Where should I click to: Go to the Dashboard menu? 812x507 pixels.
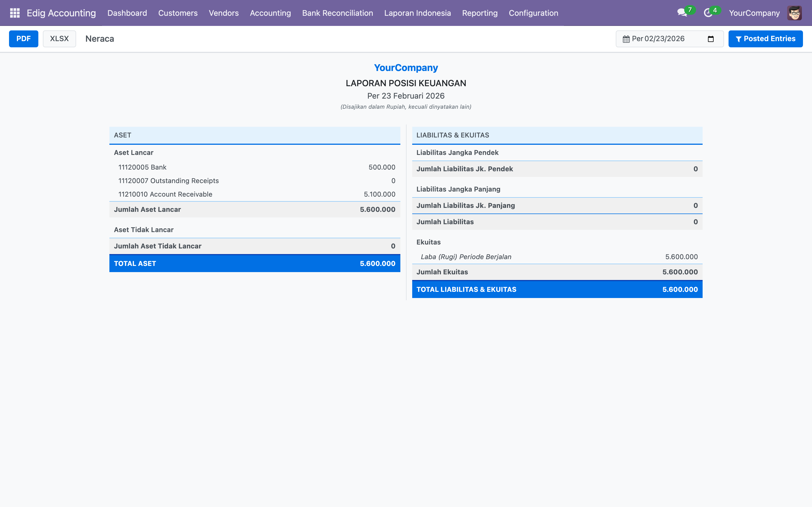pyautogui.click(x=127, y=13)
